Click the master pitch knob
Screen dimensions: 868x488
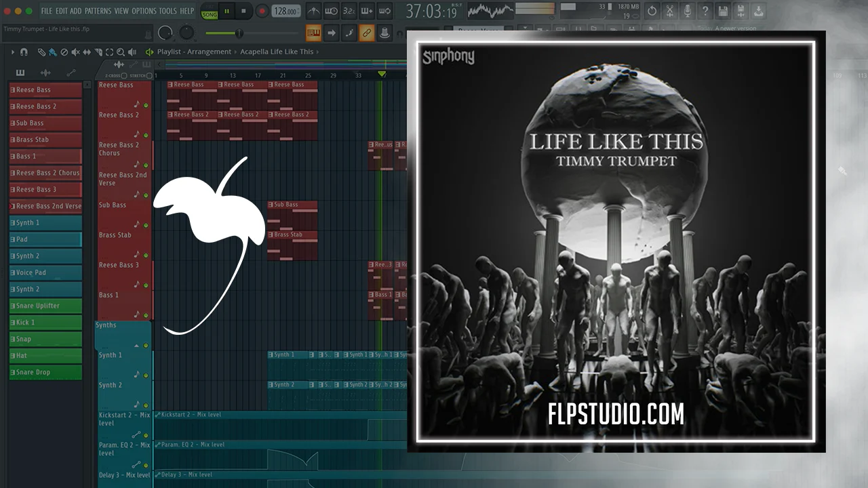[186, 33]
